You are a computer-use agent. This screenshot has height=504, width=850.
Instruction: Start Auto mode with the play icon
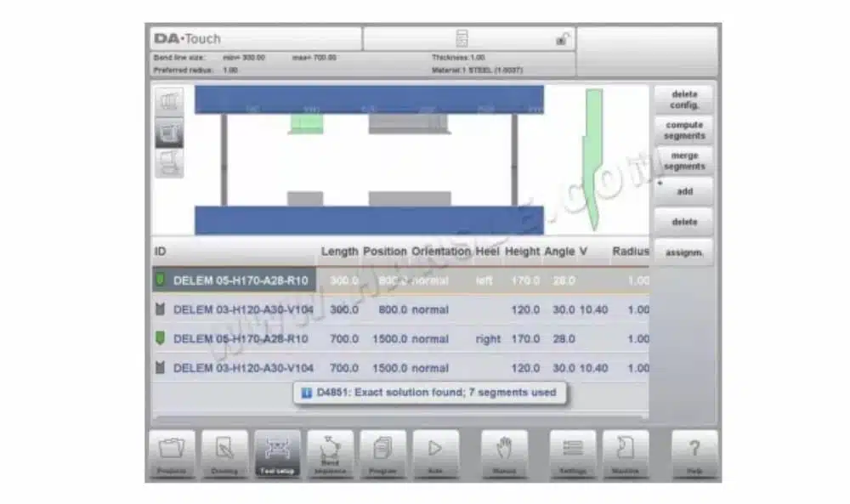click(436, 454)
